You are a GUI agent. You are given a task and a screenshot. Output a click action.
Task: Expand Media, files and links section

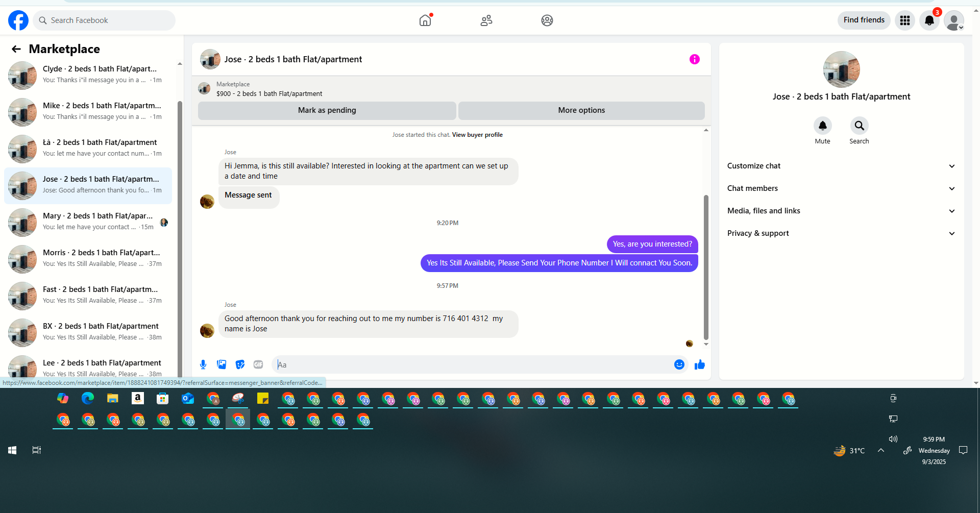tap(842, 211)
